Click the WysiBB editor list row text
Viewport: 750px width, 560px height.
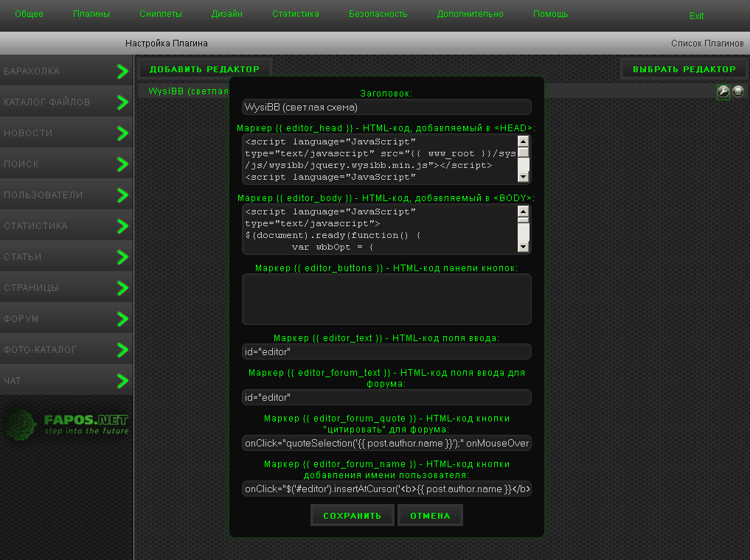click(x=189, y=91)
